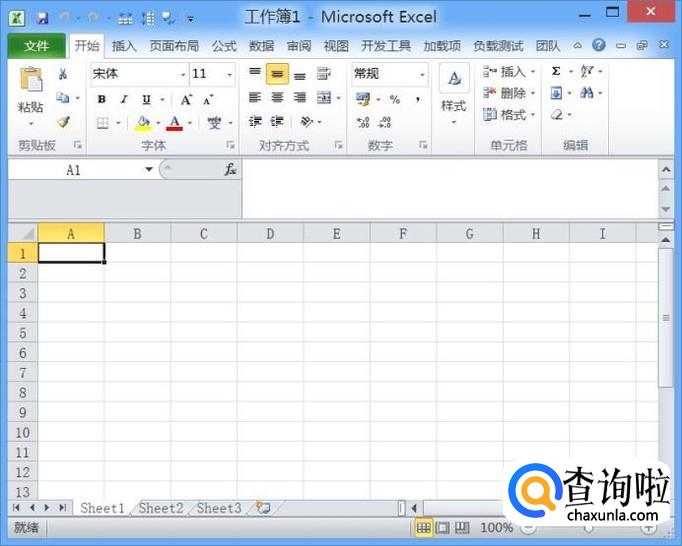Align text right

coord(300,98)
